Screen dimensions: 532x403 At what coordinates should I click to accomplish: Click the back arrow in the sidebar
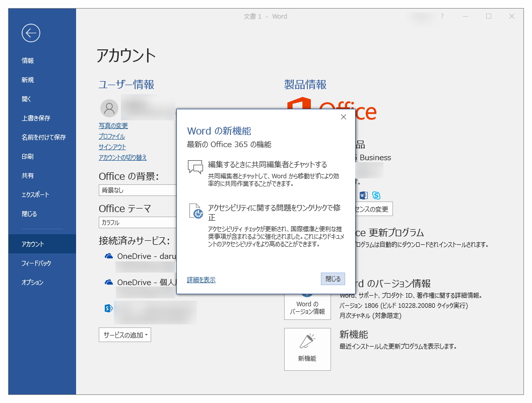pyautogui.click(x=31, y=33)
